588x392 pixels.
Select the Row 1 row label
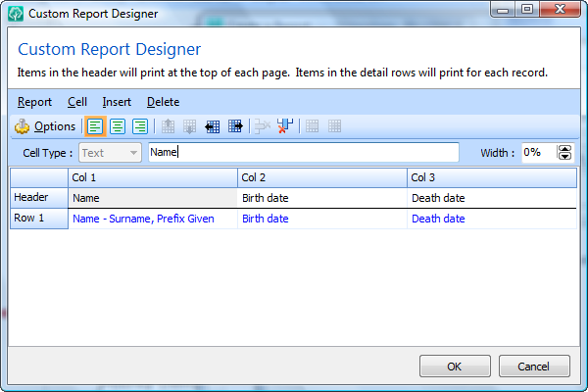pyautogui.click(x=39, y=219)
